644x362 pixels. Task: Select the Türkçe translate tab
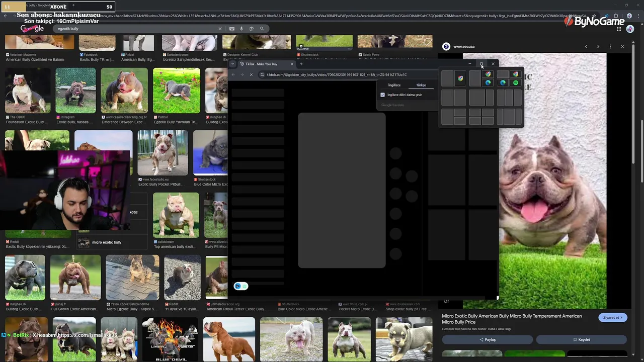pyautogui.click(x=421, y=85)
